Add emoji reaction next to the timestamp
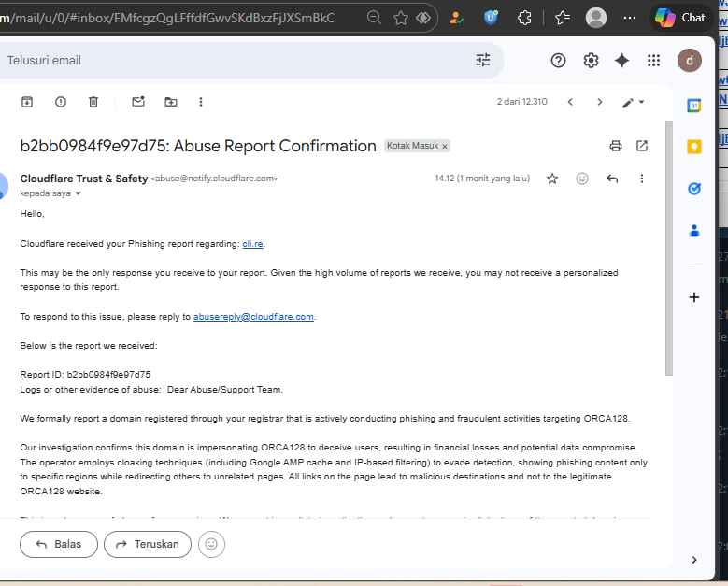The image size is (728, 586). 582,179
